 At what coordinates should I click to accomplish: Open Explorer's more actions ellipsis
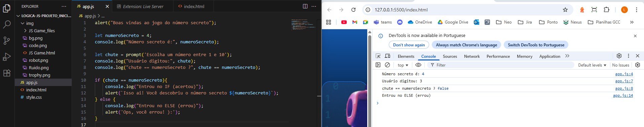pos(64,6)
